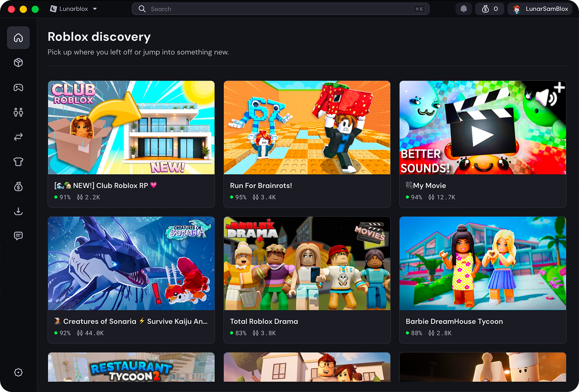Click the 2.2K player count
This screenshot has width=579, height=392.
[x=88, y=197]
